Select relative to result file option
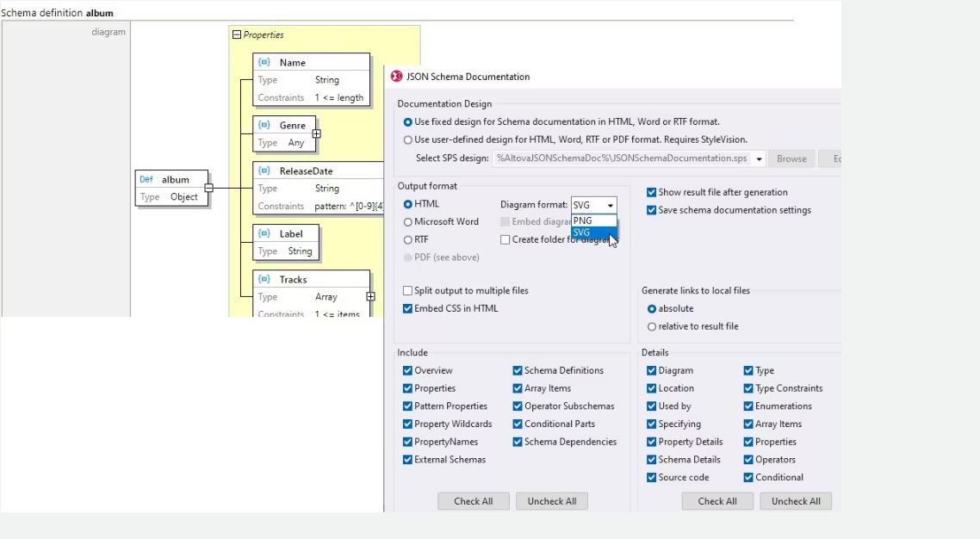The width and height of the screenshot is (980, 539). pyautogui.click(x=652, y=327)
